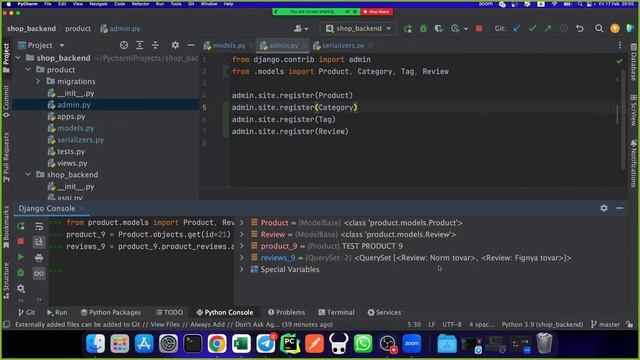640x360 pixels.
Task: Click master branch in status bar
Action: 606,324
